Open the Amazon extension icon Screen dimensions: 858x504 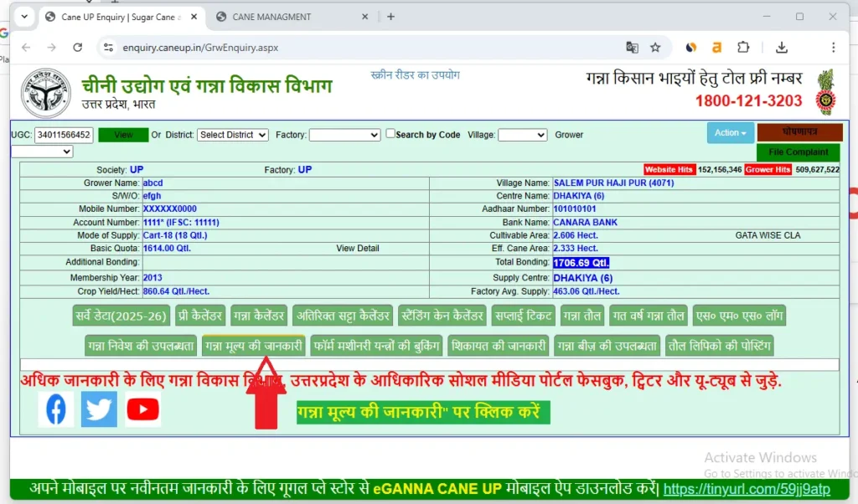tap(716, 49)
